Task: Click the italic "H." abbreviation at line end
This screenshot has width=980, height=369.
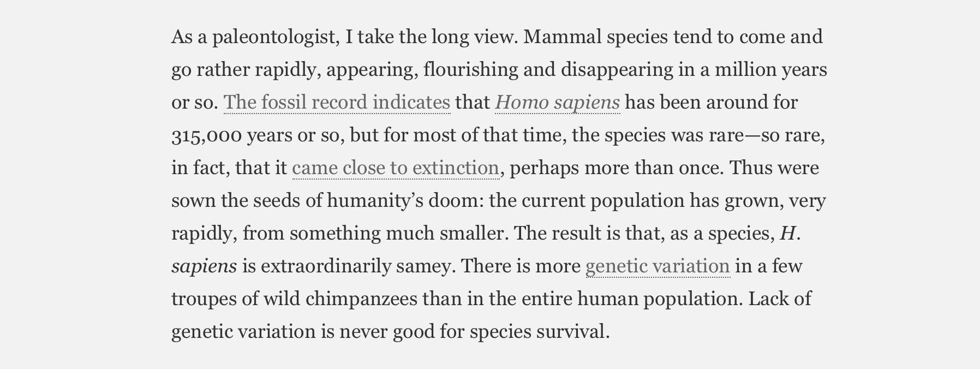Action: pos(790,234)
